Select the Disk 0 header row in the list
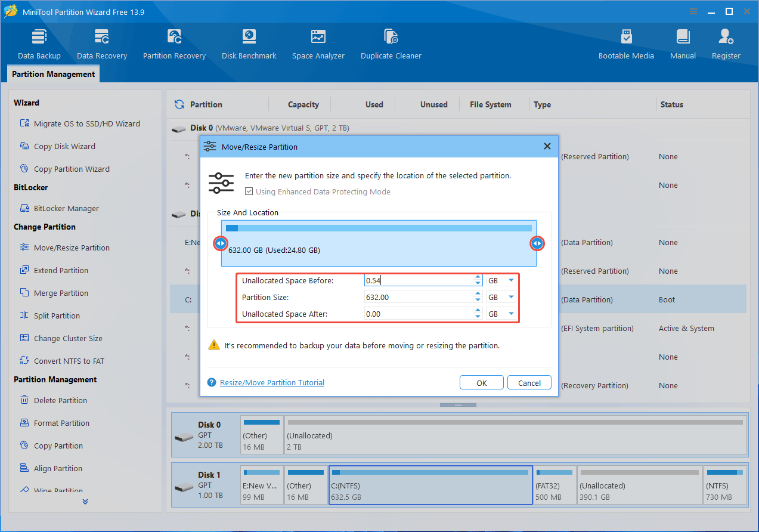 click(x=458, y=128)
